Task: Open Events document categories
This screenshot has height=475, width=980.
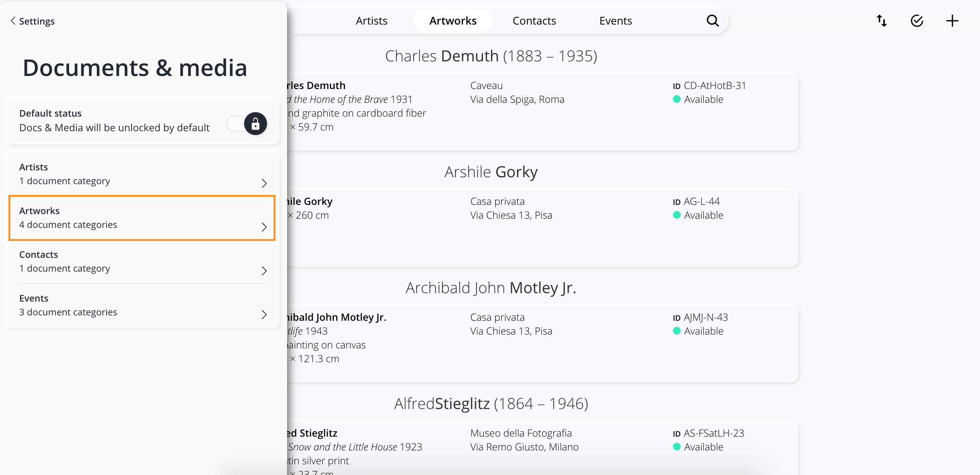Action: [143, 306]
